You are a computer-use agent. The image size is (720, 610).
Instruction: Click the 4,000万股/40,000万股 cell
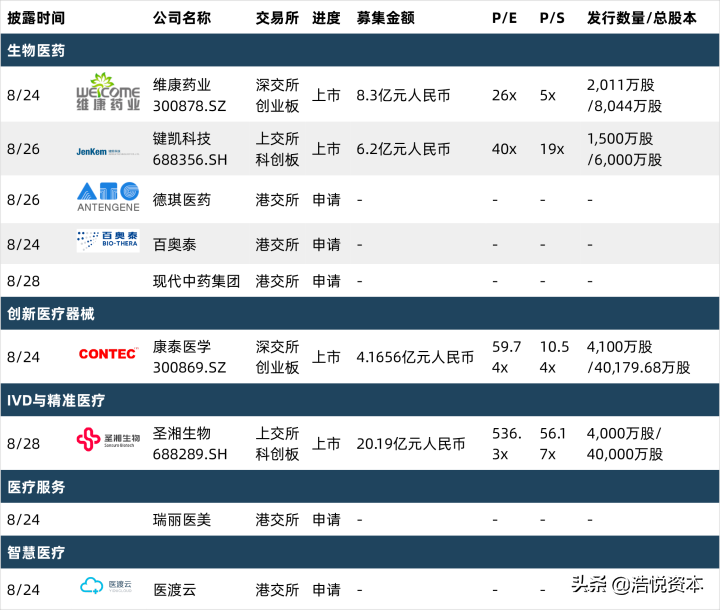[625, 444]
